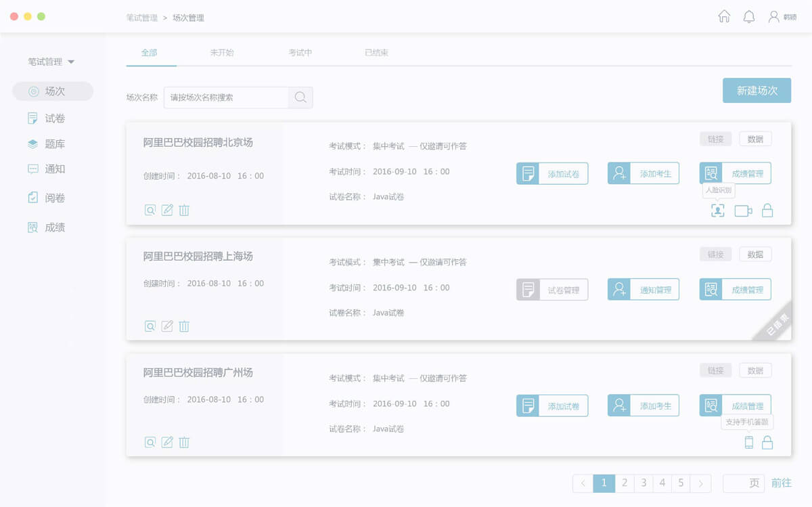The height and width of the screenshot is (507, 812).
Task: Switch to the 考试中 tab
Action: (x=300, y=53)
